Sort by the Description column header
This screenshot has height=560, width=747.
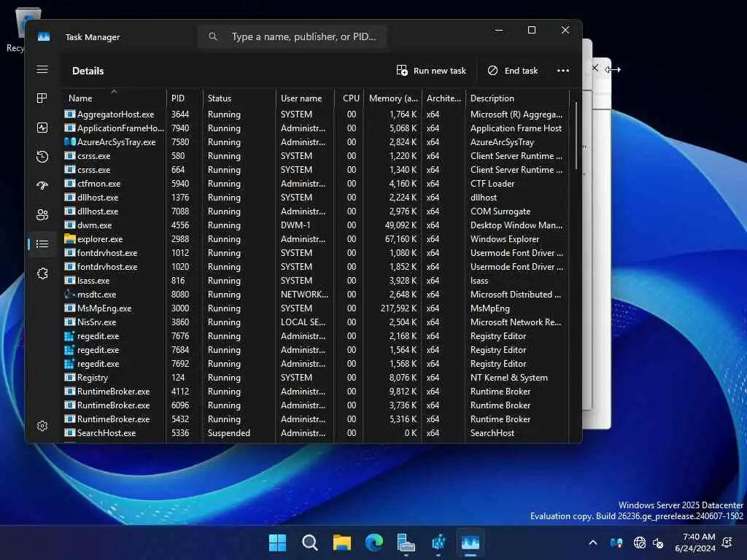click(517, 98)
